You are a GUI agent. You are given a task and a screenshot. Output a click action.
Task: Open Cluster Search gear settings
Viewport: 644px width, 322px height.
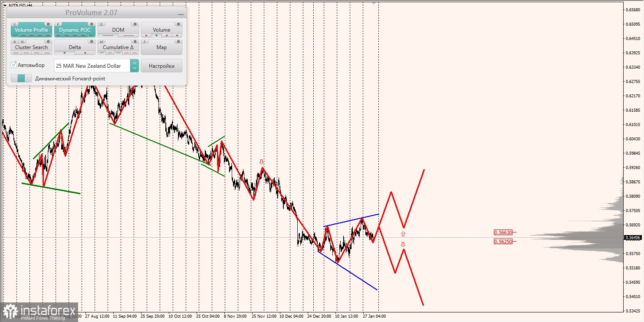(48, 42)
